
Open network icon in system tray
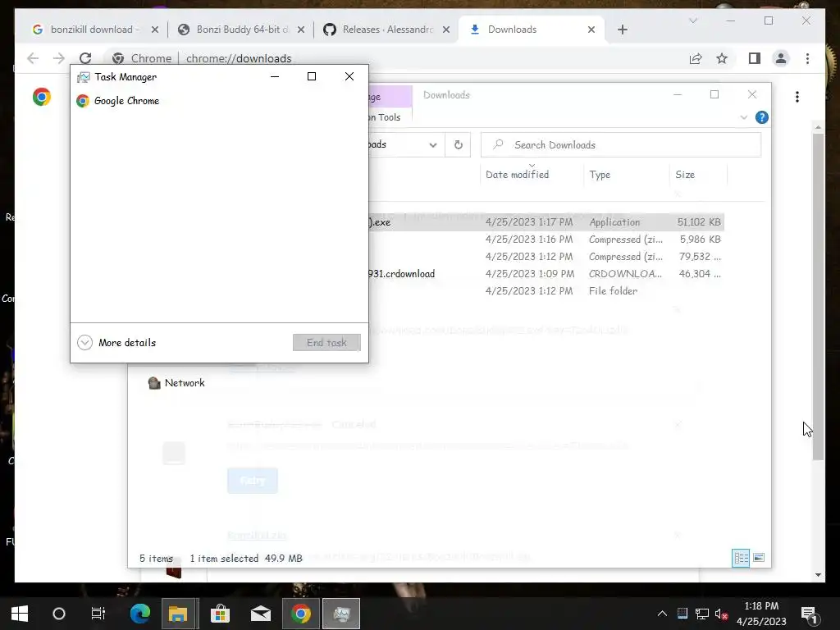702,614
